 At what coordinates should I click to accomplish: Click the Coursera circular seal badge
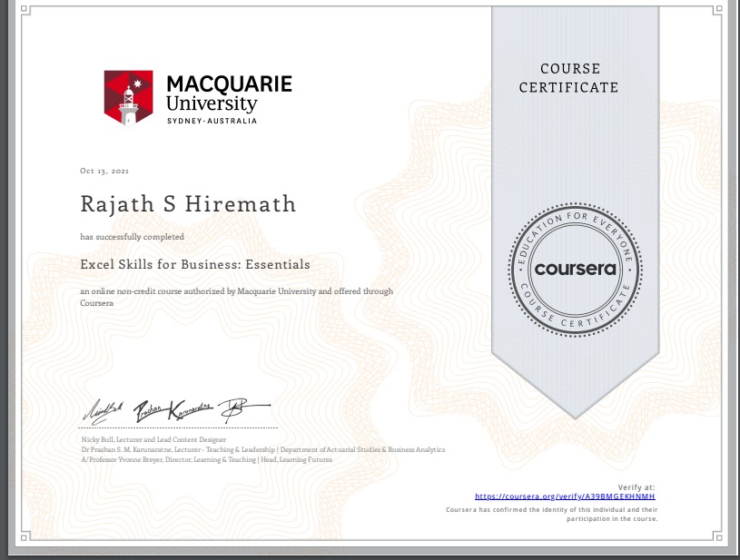point(575,269)
